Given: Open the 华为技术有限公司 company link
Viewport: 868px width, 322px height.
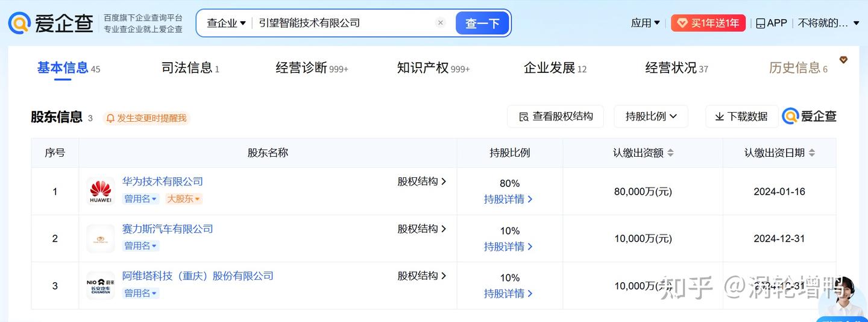Looking at the screenshot, I should 163,182.
